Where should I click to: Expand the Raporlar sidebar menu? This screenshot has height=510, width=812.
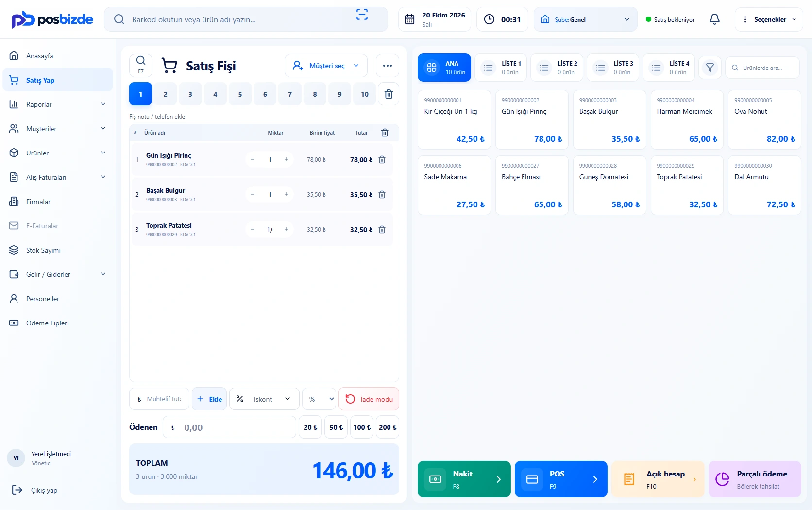point(58,104)
